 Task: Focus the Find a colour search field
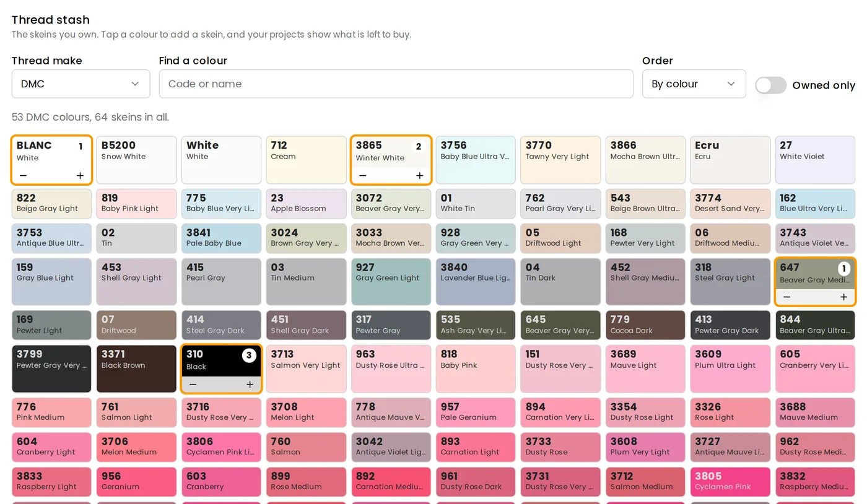click(396, 84)
